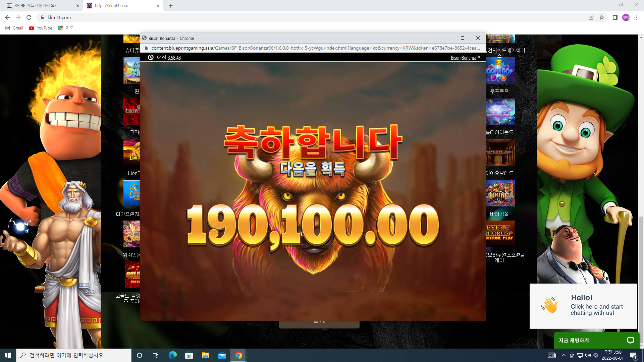This screenshot has width=644, height=362.
Task: Expand the tab search dropdown arrow
Action: (x=590, y=5)
